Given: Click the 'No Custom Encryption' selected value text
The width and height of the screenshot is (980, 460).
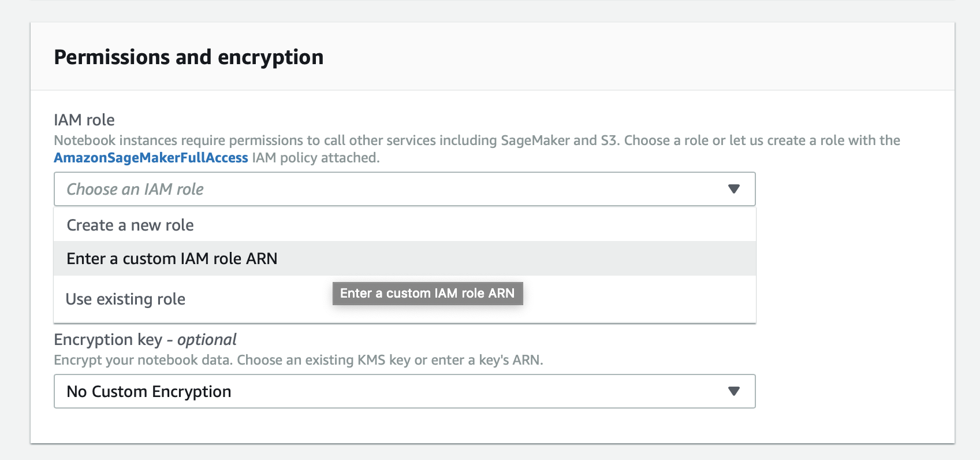Looking at the screenshot, I should click(x=149, y=391).
